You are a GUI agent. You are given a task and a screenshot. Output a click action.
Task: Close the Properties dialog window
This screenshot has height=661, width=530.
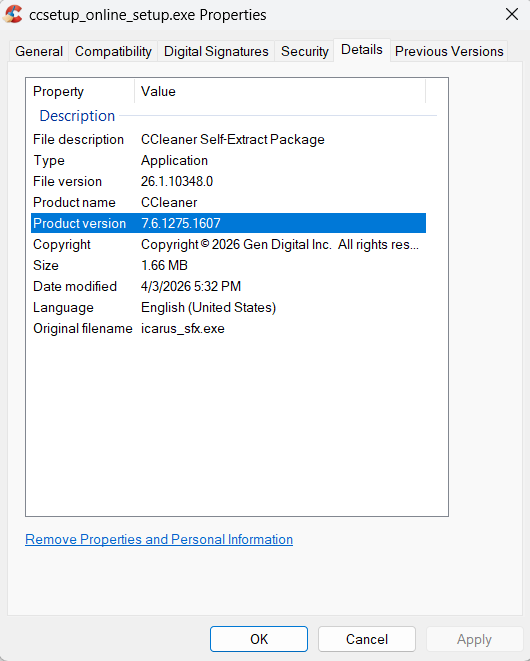pos(511,14)
